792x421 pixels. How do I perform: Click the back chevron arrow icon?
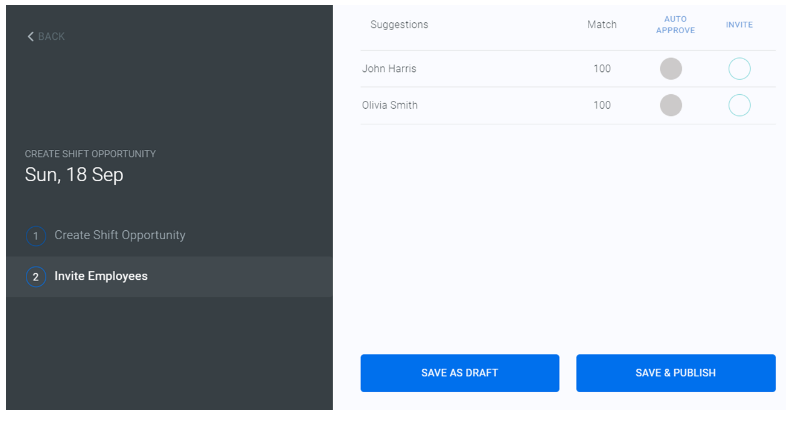click(30, 37)
